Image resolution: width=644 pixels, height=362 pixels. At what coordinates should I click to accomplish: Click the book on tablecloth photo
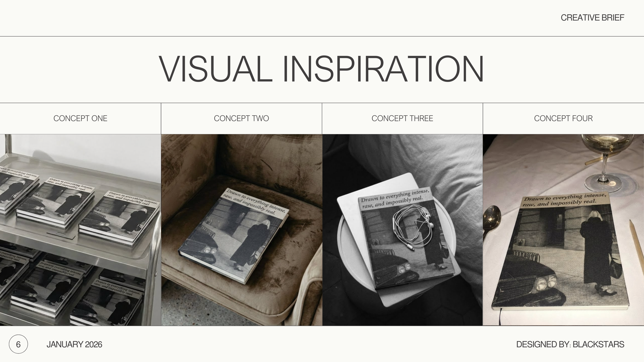tap(563, 230)
